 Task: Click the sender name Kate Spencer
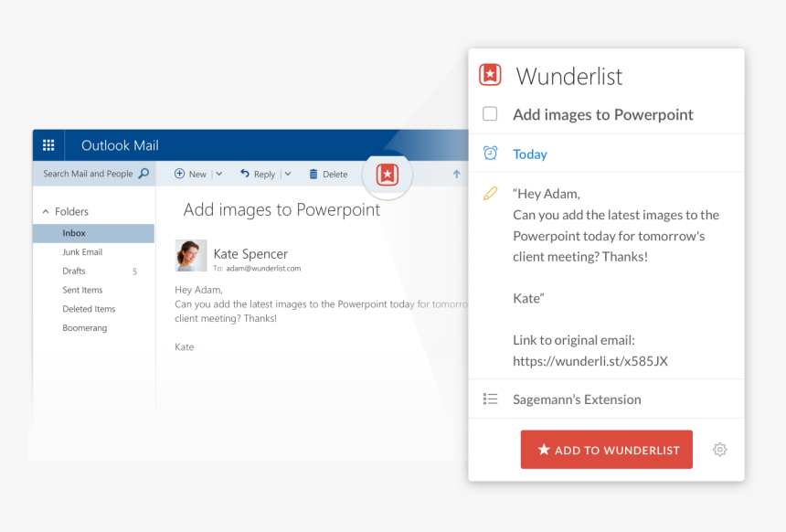tap(250, 254)
